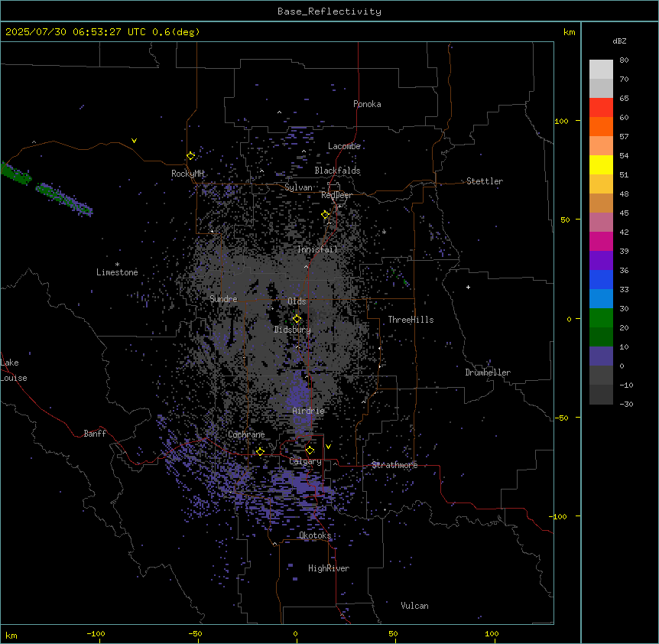Image resolution: width=659 pixels, height=644 pixels.
Task: Click the Cochrane label
Action: 246,434
